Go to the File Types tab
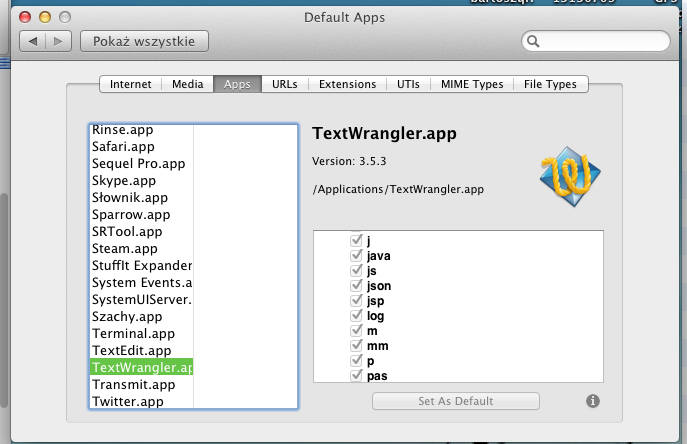The height and width of the screenshot is (444, 687). point(550,85)
